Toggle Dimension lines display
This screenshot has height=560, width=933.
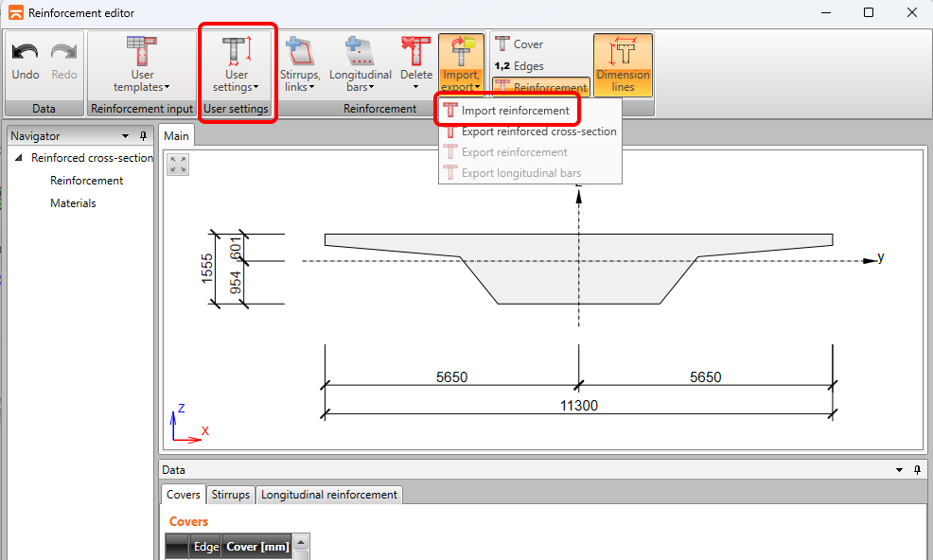[623, 64]
